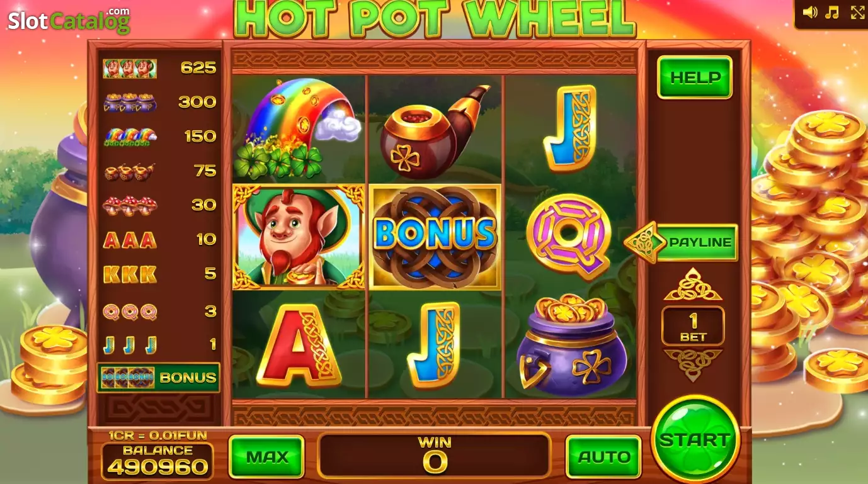Viewport: 868px width, 484px height.
Task: Click the PAYLINE indicator arrow
Action: (x=681, y=242)
